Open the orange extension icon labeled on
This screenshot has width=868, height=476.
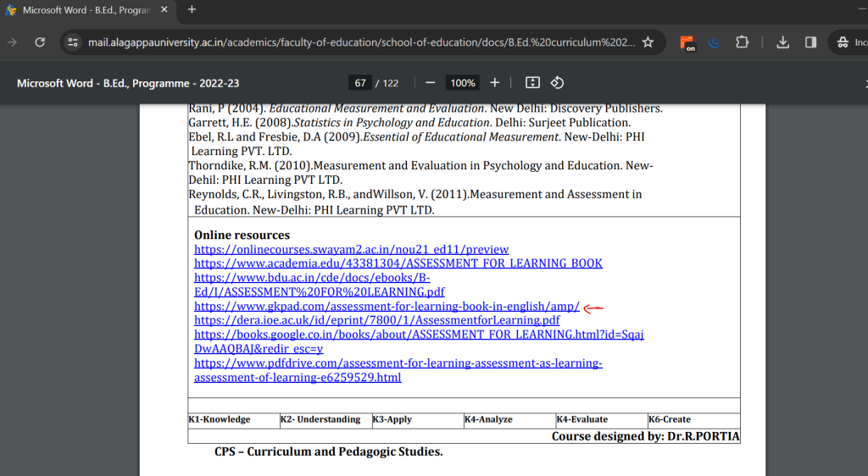(x=687, y=43)
